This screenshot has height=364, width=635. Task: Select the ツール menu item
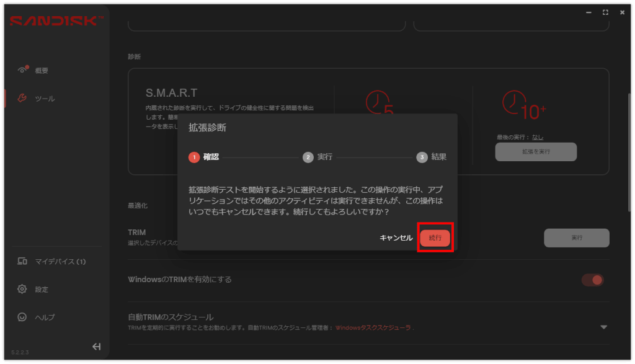pyautogui.click(x=44, y=99)
